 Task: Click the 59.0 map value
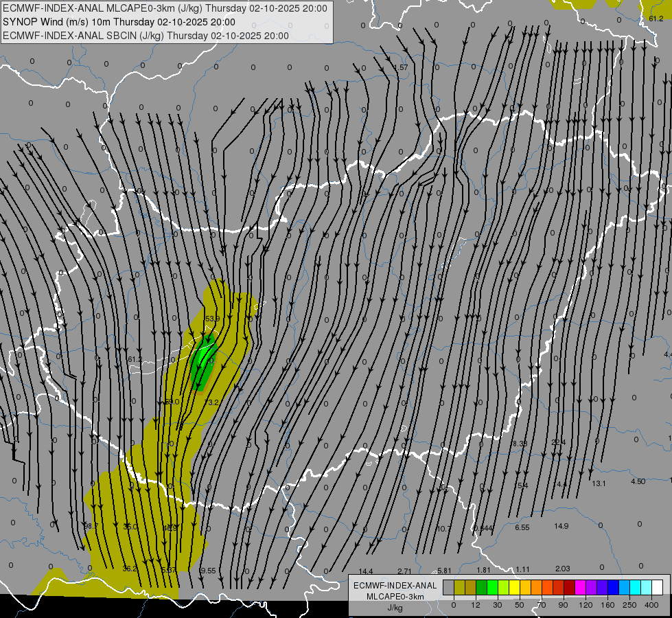tap(172, 402)
